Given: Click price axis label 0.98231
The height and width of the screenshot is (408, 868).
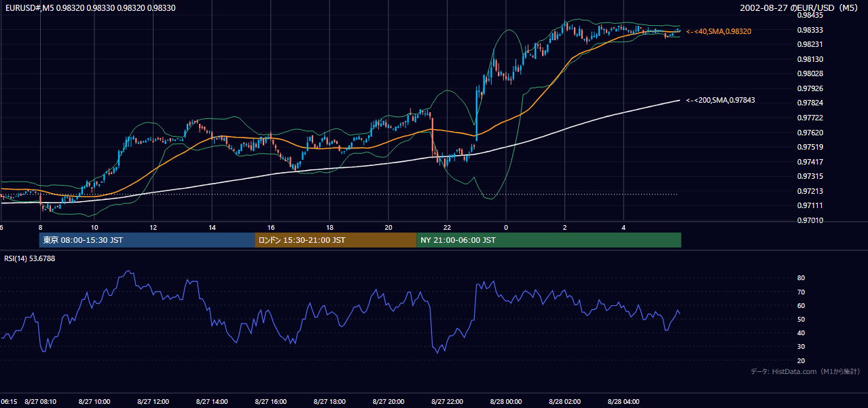Looking at the screenshot, I should [x=809, y=44].
